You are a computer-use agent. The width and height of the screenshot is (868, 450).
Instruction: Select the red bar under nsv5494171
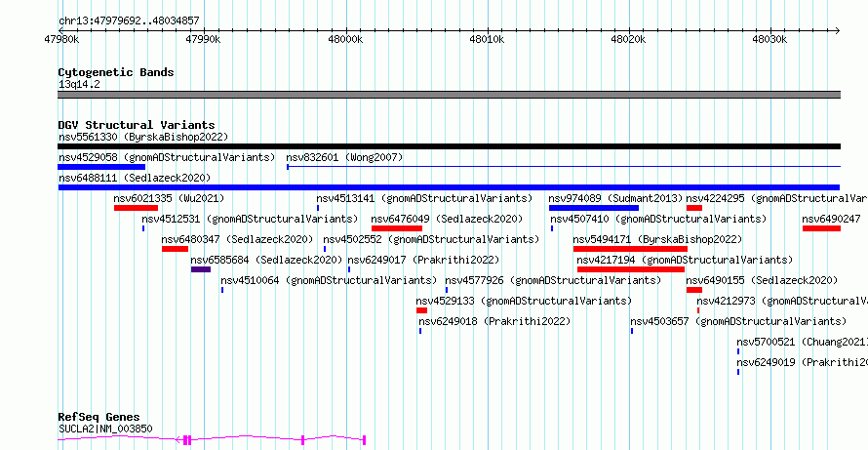pos(630,249)
